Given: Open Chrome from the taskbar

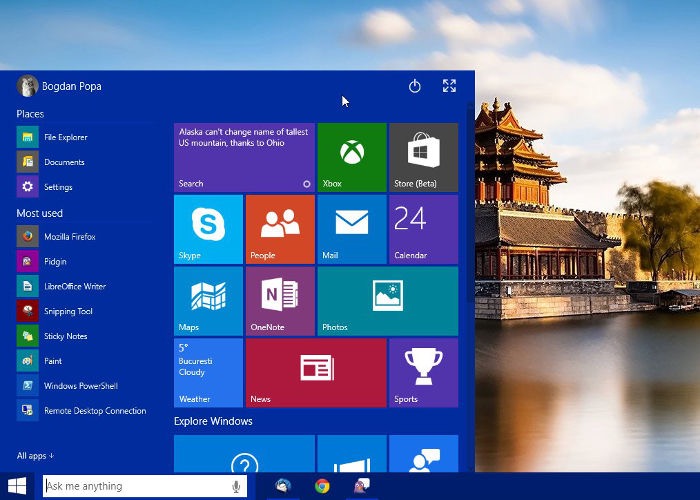Looking at the screenshot, I should pyautogui.click(x=322, y=486).
